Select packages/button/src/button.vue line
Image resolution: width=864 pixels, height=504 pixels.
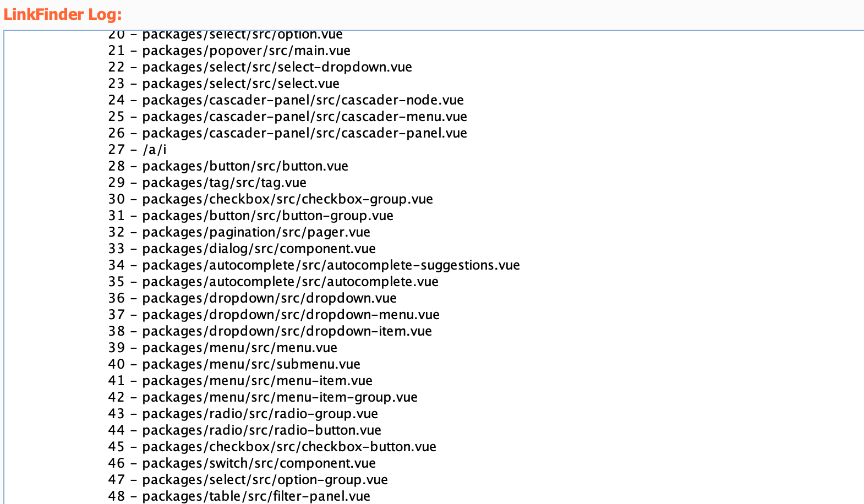click(x=245, y=166)
